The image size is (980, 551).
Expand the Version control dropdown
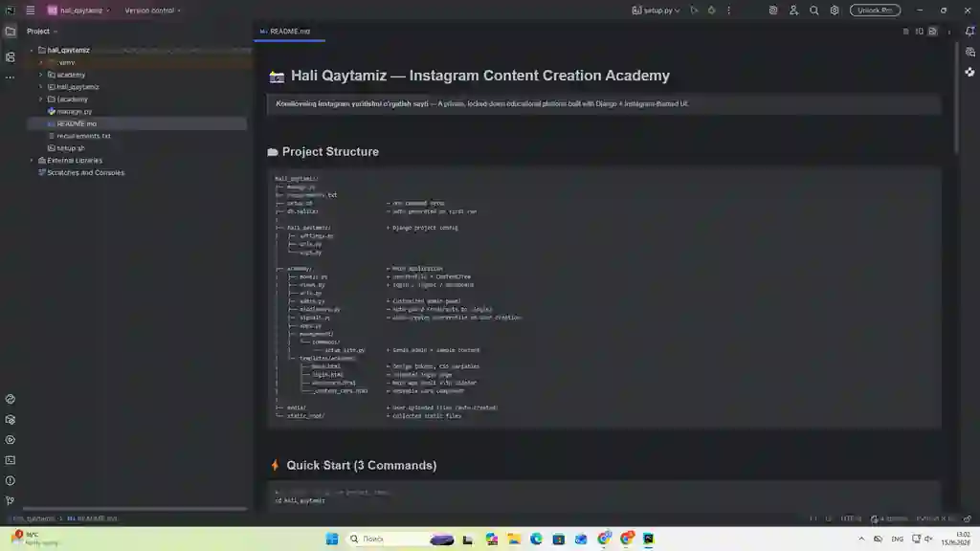152,10
